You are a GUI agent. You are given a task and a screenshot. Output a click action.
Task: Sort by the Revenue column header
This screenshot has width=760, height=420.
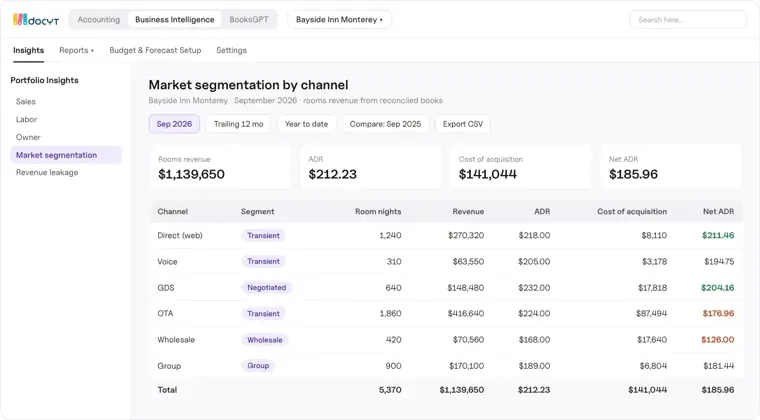tap(468, 212)
